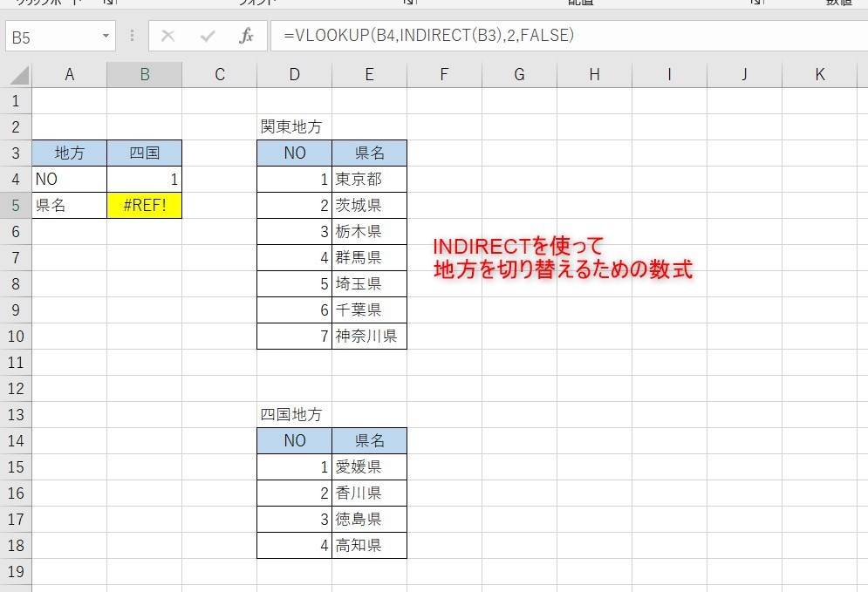This screenshot has width=868, height=592.
Task: Select row 1 header
Action: click(16, 100)
